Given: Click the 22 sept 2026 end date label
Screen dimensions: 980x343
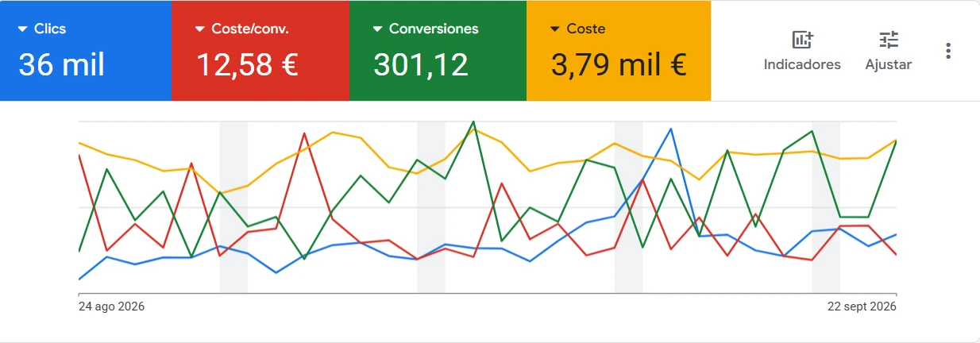Looking at the screenshot, I should pyautogui.click(x=862, y=306).
